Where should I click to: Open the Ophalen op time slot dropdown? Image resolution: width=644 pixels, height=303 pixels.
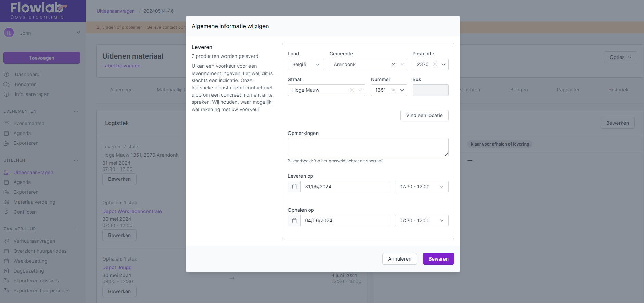pos(421,220)
